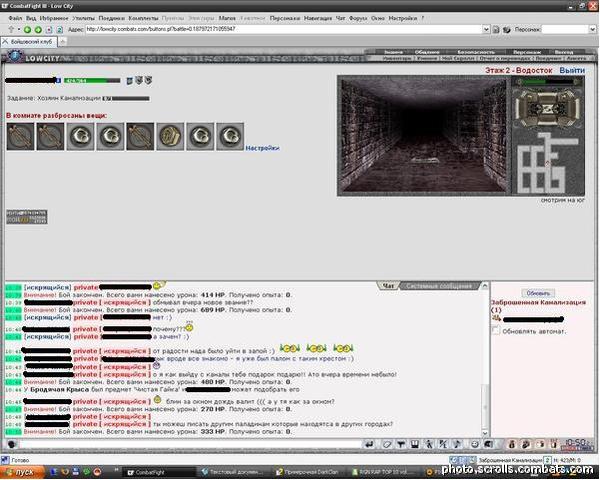Click the hand icon in bottom-right toolbar

(x=540, y=444)
